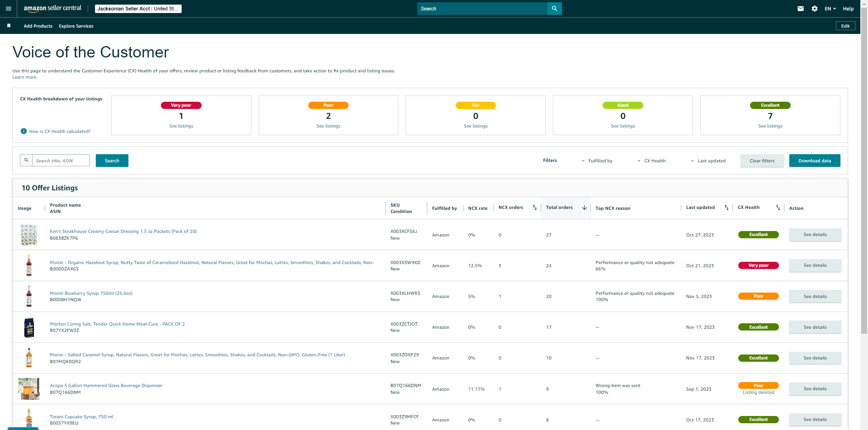Open the Jacksonian Seller Acct account switcher

138,9
